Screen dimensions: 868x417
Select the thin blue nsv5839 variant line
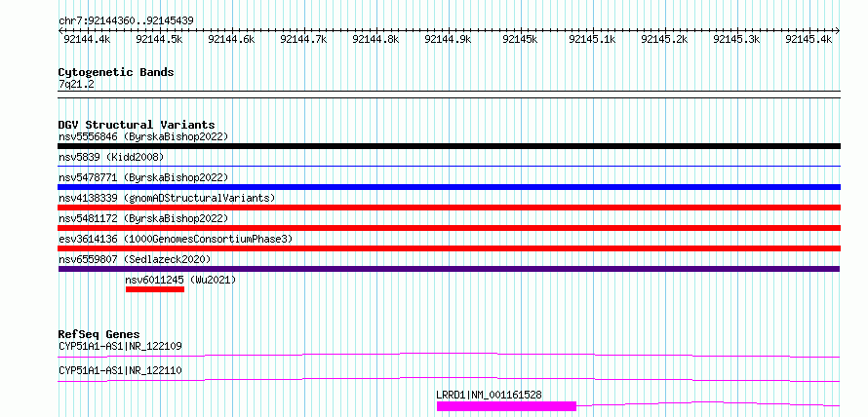pyautogui.click(x=449, y=166)
